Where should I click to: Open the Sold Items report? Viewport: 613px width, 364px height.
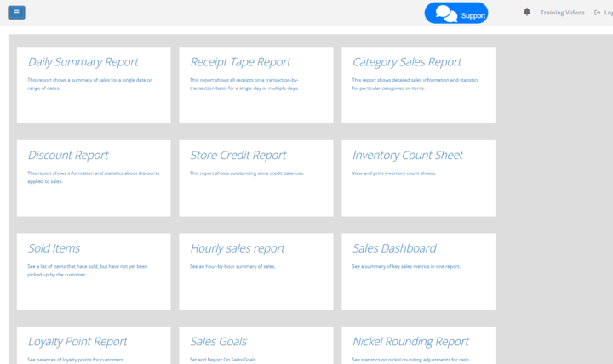(54, 248)
